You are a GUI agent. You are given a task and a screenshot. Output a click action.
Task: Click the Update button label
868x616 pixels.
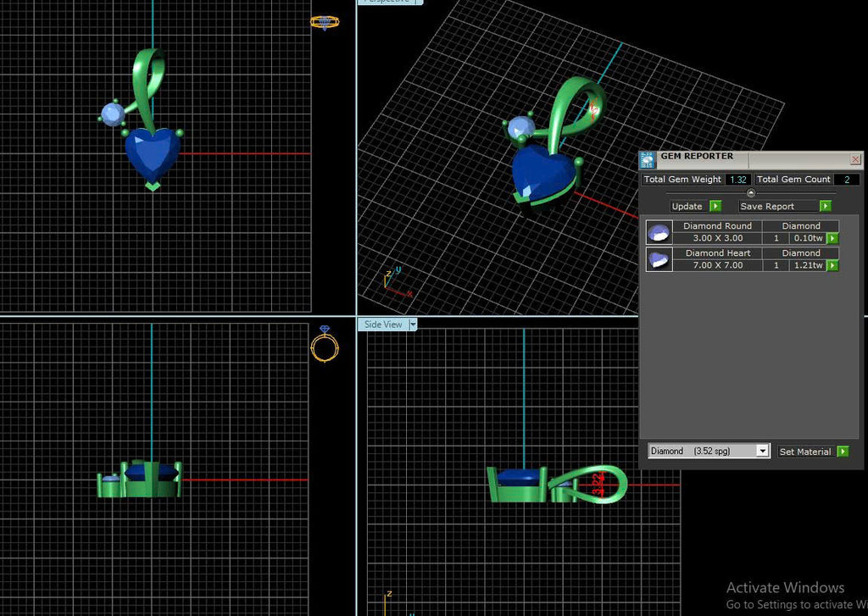click(687, 206)
